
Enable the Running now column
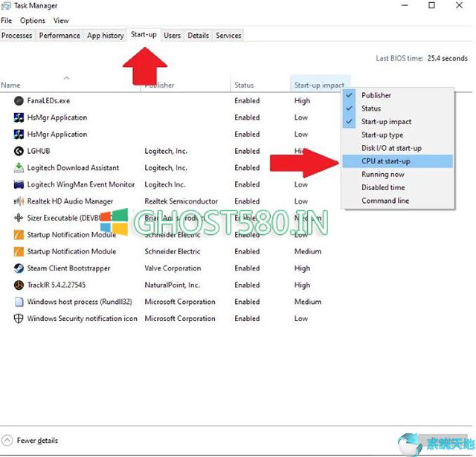(398, 175)
